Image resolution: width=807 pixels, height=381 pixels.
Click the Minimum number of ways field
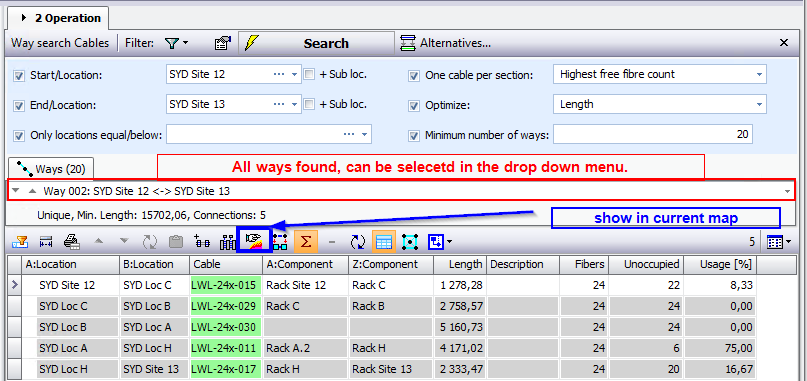coord(653,134)
